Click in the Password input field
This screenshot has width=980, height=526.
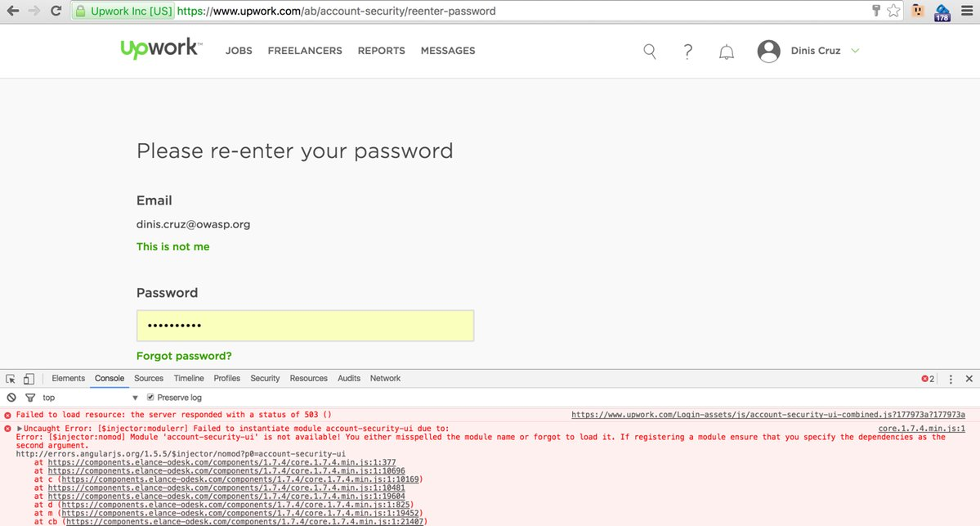tap(305, 326)
